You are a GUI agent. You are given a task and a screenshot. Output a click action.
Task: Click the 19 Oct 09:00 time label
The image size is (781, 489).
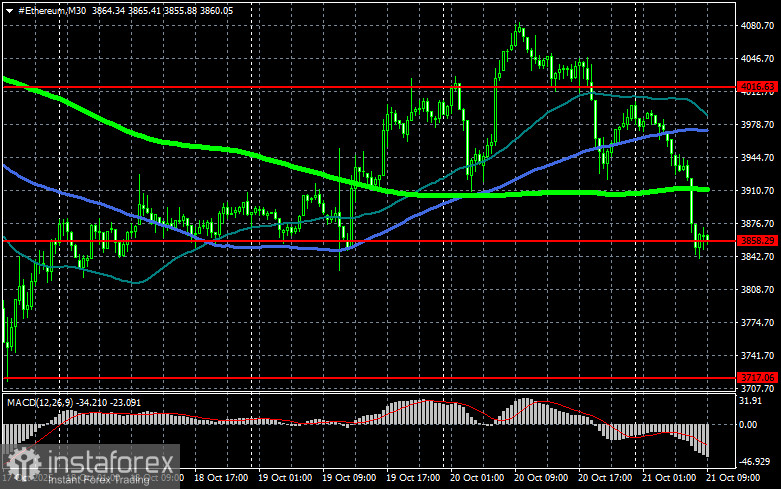point(349,478)
